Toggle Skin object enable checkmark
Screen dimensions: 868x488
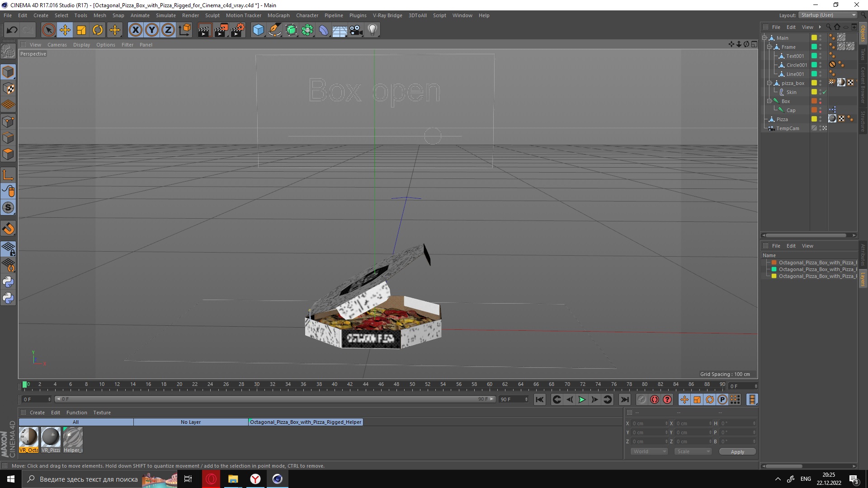(825, 92)
